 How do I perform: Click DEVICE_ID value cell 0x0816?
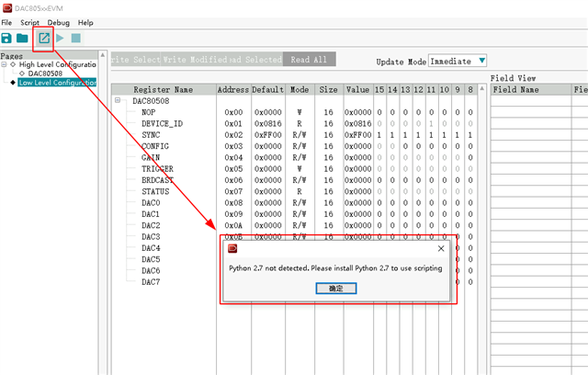point(357,123)
